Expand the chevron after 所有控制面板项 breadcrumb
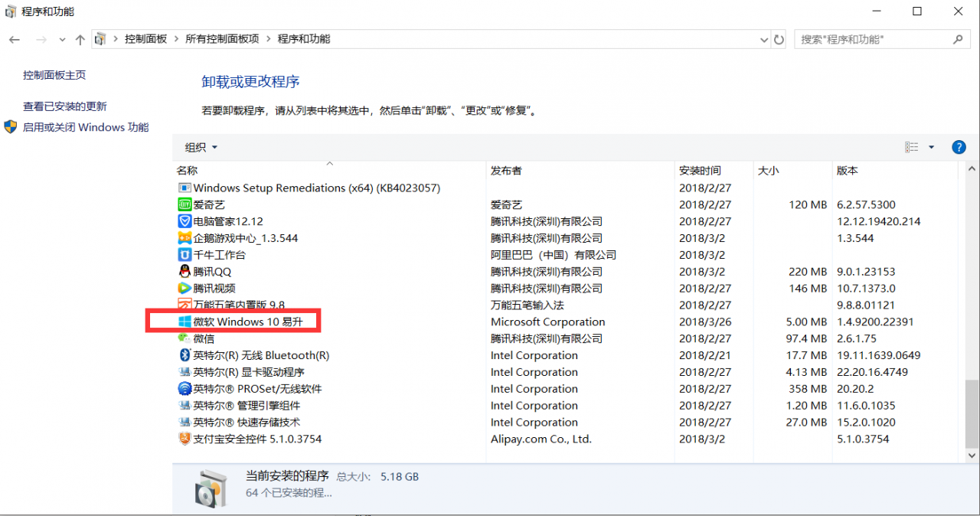Image resolution: width=980 pixels, height=516 pixels. [x=269, y=39]
